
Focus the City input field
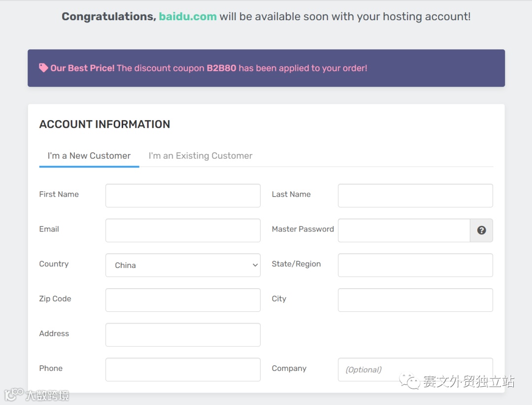pyautogui.click(x=415, y=300)
